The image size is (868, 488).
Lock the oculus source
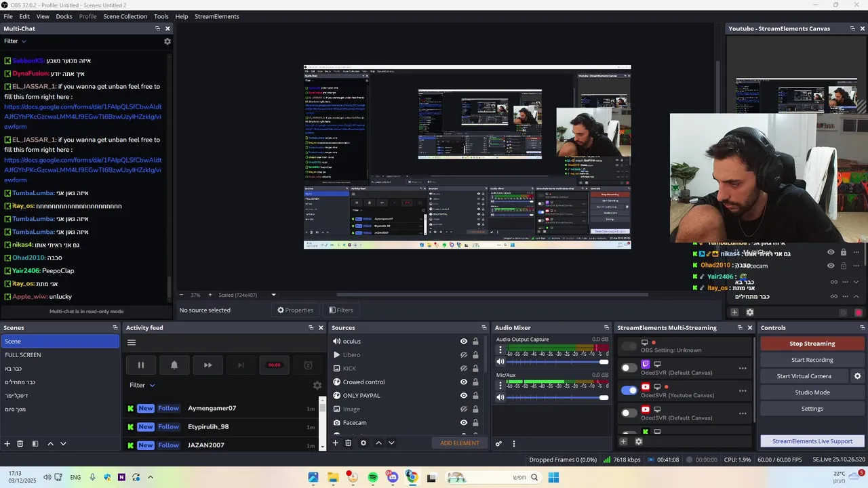click(x=475, y=342)
